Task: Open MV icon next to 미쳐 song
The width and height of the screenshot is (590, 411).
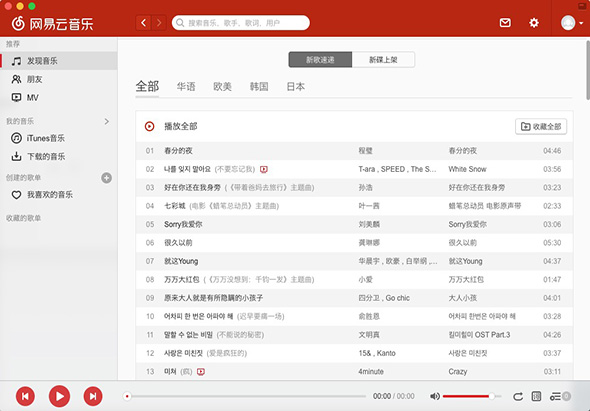Action: [x=201, y=372]
